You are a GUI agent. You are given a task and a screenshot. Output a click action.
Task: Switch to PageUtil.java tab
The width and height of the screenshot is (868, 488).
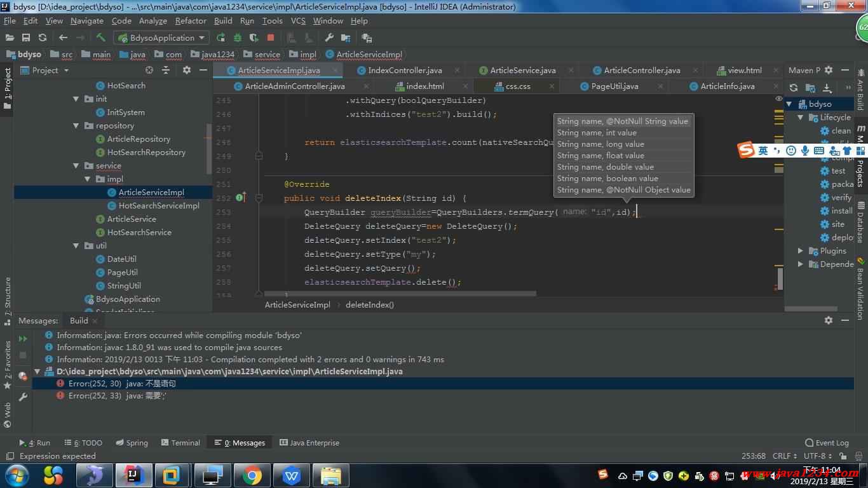(x=614, y=86)
